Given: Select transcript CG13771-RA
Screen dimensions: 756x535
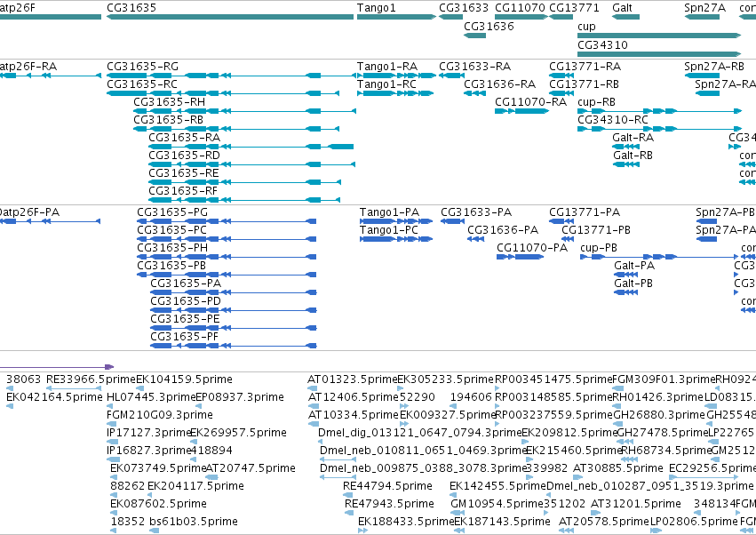Looking at the screenshot, I should coord(561,76).
